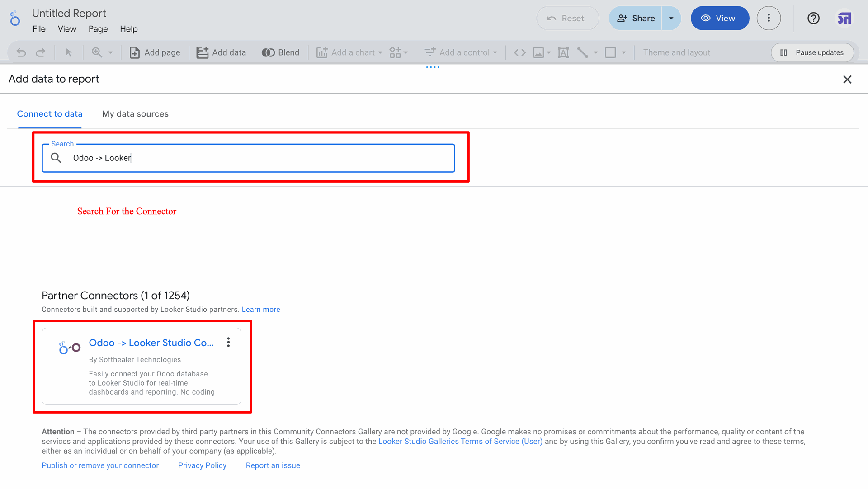Click the Learn more link
This screenshot has height=489, width=868.
[261, 310]
